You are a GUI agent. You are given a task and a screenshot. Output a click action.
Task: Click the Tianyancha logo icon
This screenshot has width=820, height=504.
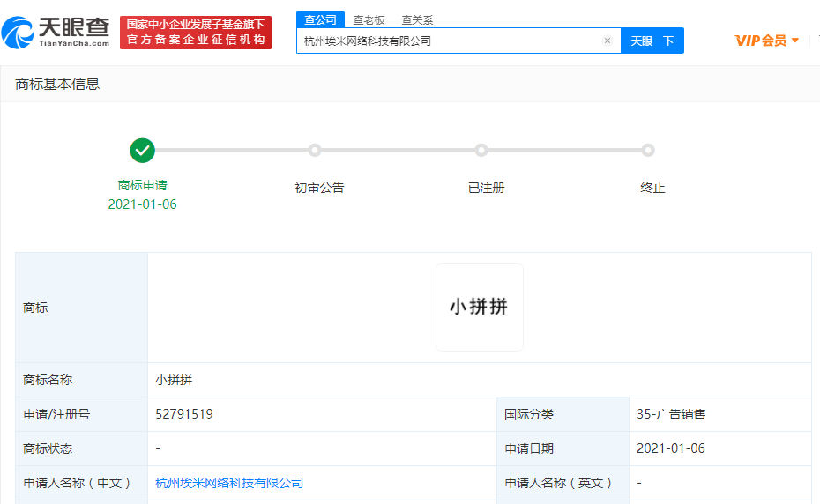(x=18, y=33)
